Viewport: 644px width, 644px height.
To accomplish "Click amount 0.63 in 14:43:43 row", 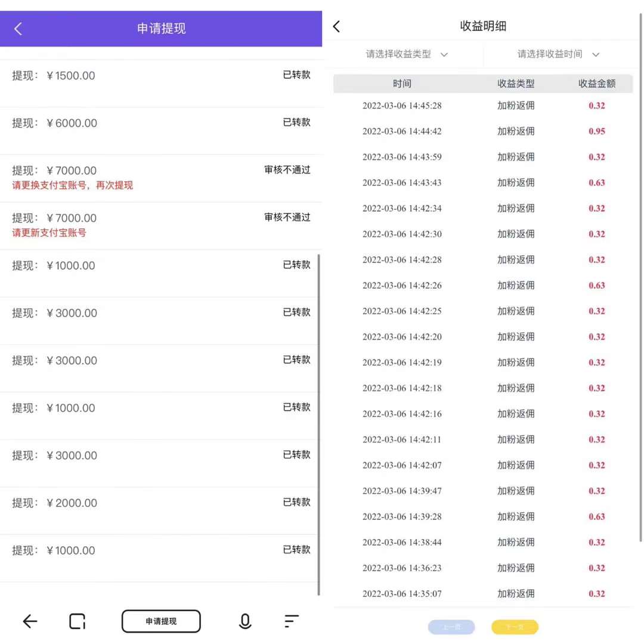I will pos(597,183).
